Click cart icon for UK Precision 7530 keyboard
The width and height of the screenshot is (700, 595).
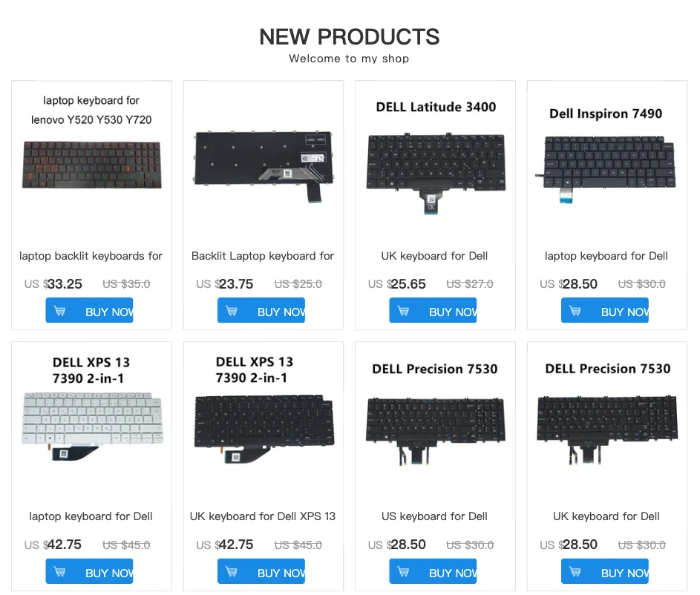click(x=575, y=572)
